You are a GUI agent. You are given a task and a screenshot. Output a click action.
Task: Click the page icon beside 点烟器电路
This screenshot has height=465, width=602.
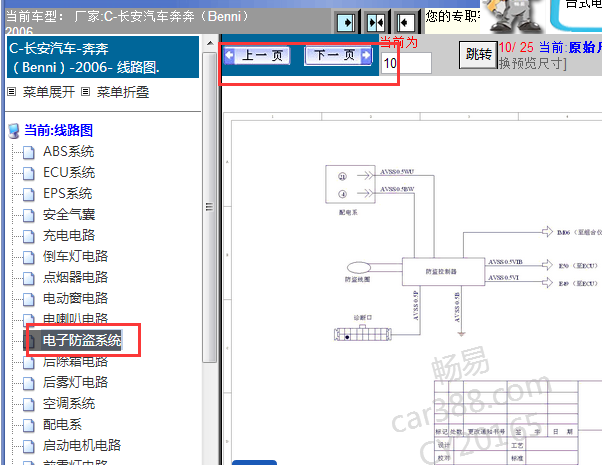(x=29, y=278)
